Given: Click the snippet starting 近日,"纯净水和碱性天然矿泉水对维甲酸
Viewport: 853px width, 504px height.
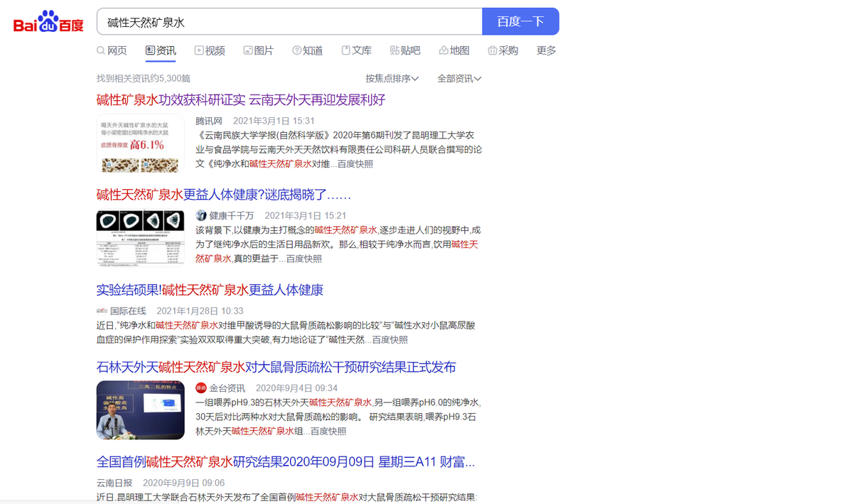Looking at the screenshot, I should (286, 333).
